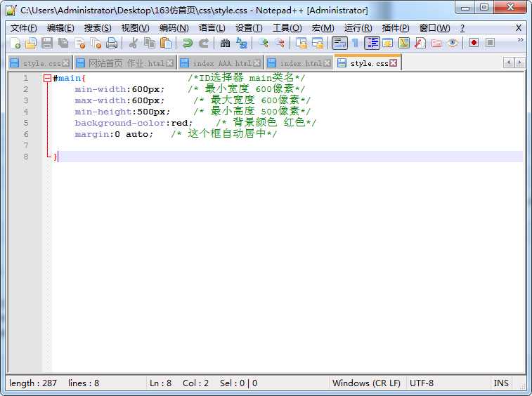Open the 编码(N) menu
532x396 pixels.
coord(174,28)
